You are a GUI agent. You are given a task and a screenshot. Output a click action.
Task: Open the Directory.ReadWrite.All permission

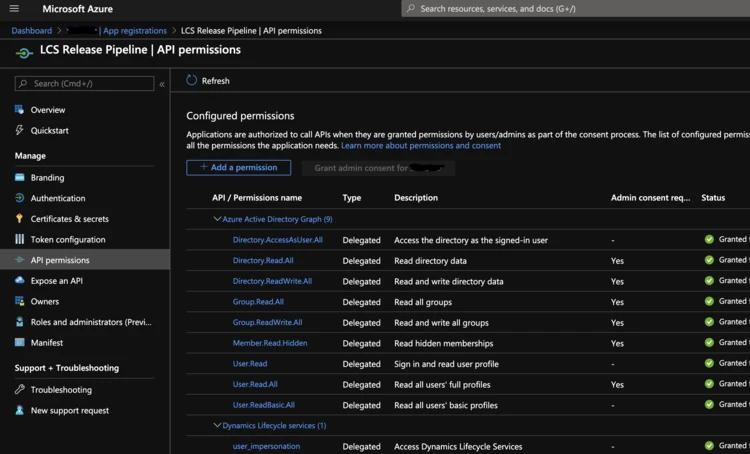(272, 281)
